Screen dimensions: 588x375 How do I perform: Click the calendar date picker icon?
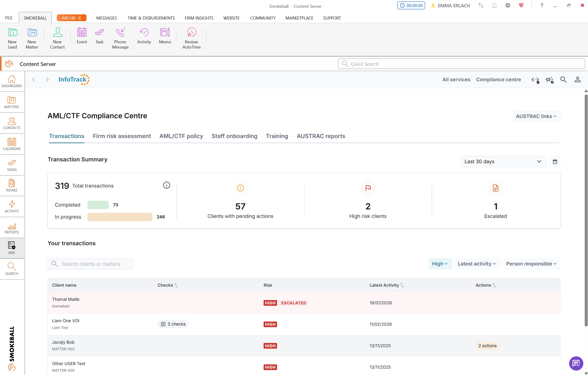tap(555, 162)
